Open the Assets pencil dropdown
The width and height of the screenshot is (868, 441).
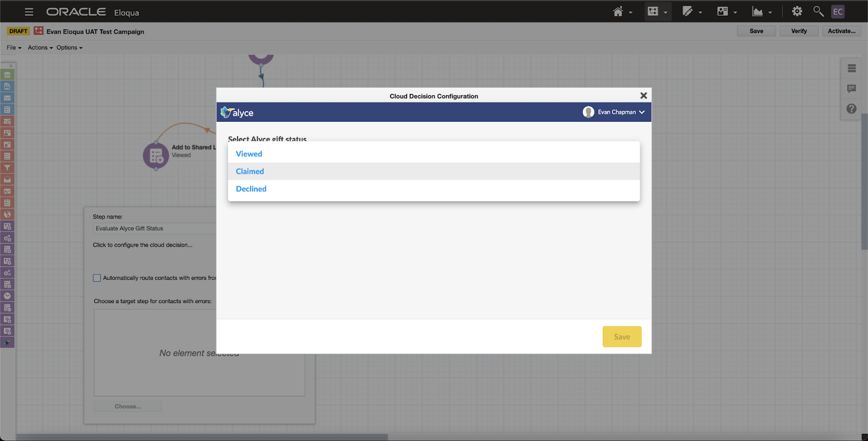pos(692,11)
